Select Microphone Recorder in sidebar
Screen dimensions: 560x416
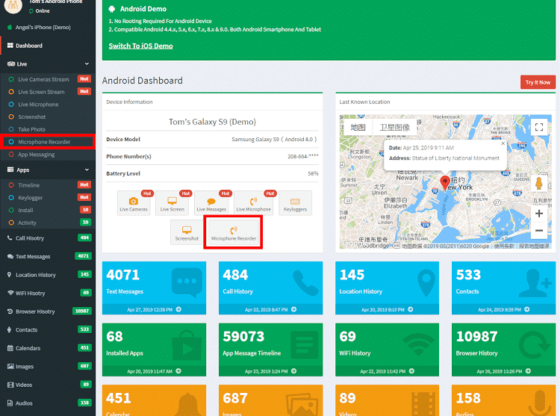48,142
